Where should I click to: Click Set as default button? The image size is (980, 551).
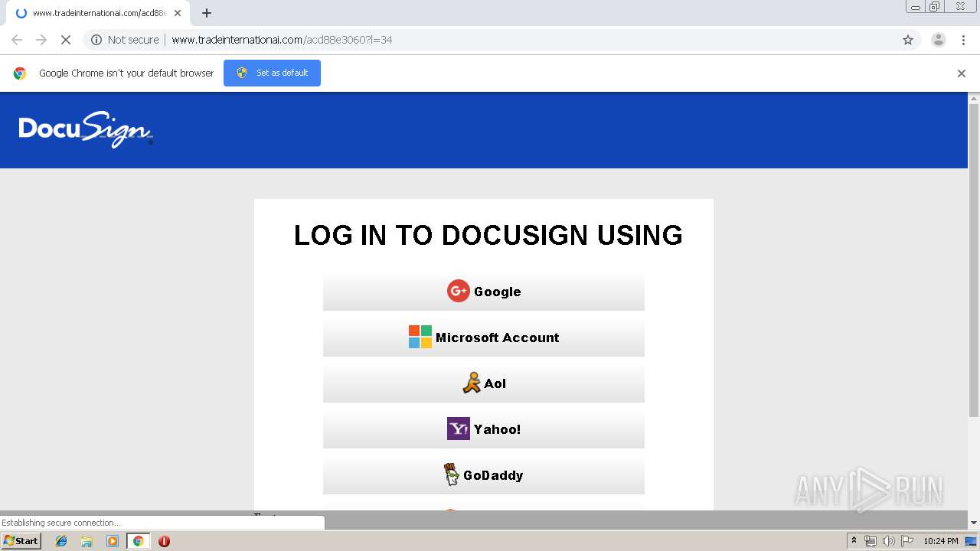pos(272,73)
